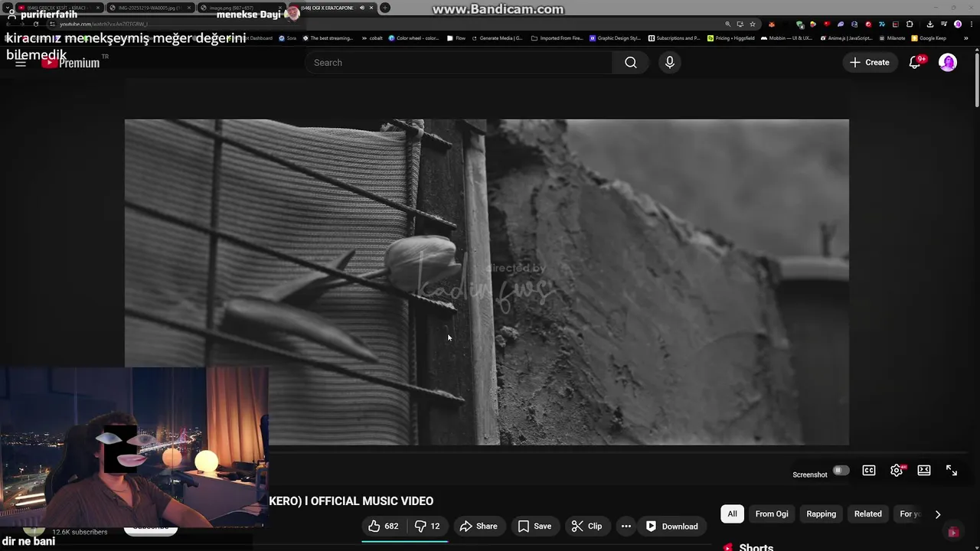
Task: Open Milanote bookmark
Action: pyautogui.click(x=892, y=38)
